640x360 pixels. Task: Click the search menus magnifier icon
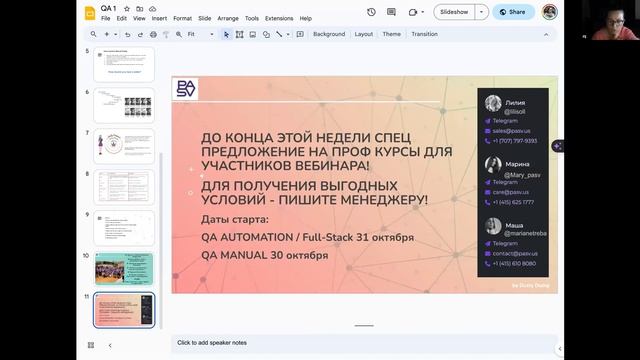click(x=93, y=34)
